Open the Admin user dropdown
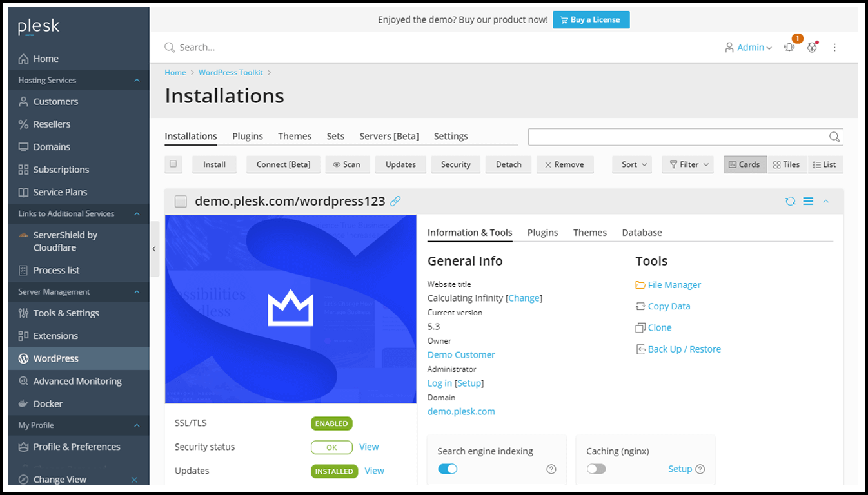868x495 pixels. [748, 47]
